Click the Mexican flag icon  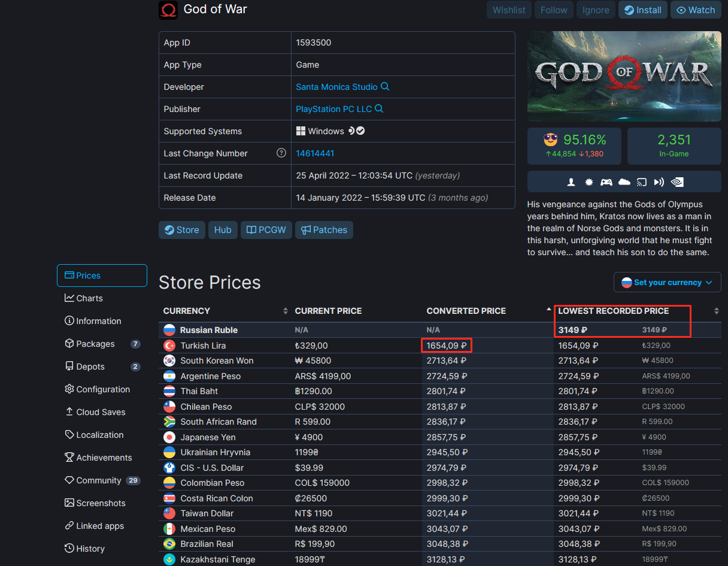[x=169, y=529]
